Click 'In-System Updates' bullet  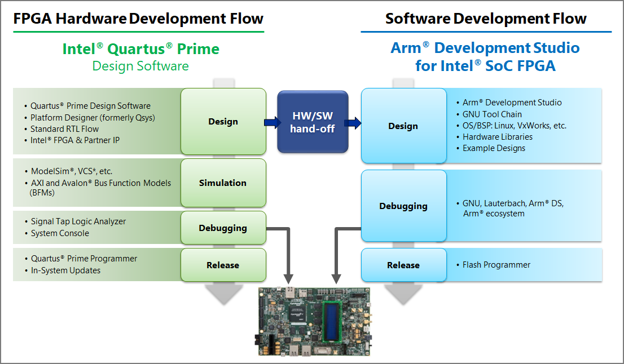point(65,270)
